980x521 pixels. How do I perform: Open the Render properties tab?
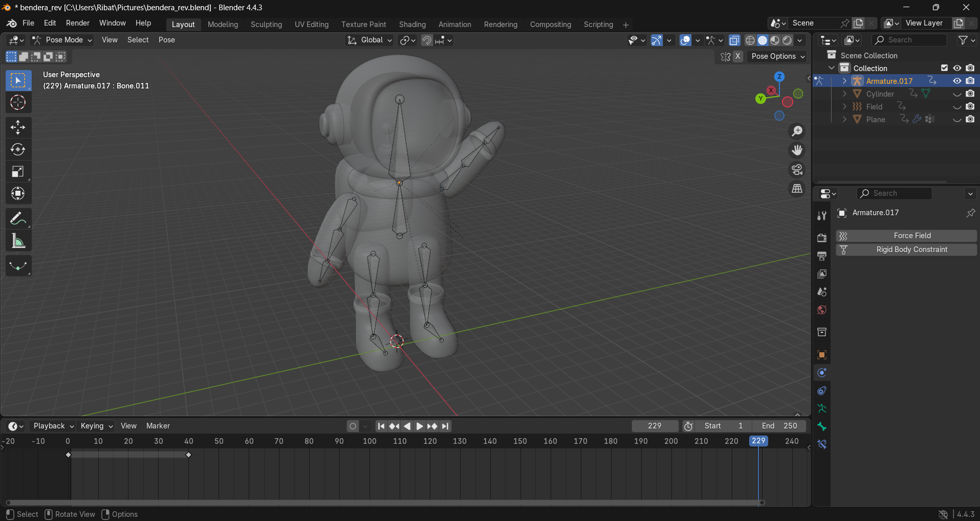point(822,238)
